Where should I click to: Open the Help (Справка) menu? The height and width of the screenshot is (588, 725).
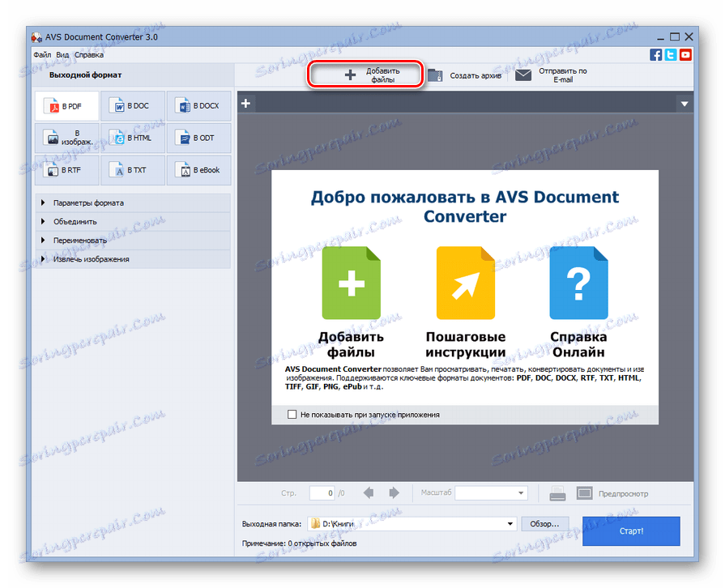pos(89,54)
